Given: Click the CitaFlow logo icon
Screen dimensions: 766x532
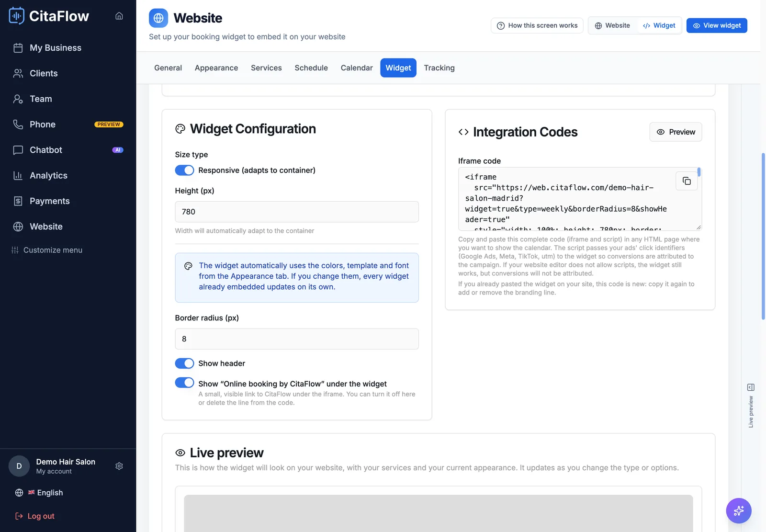Looking at the screenshot, I should point(17,16).
